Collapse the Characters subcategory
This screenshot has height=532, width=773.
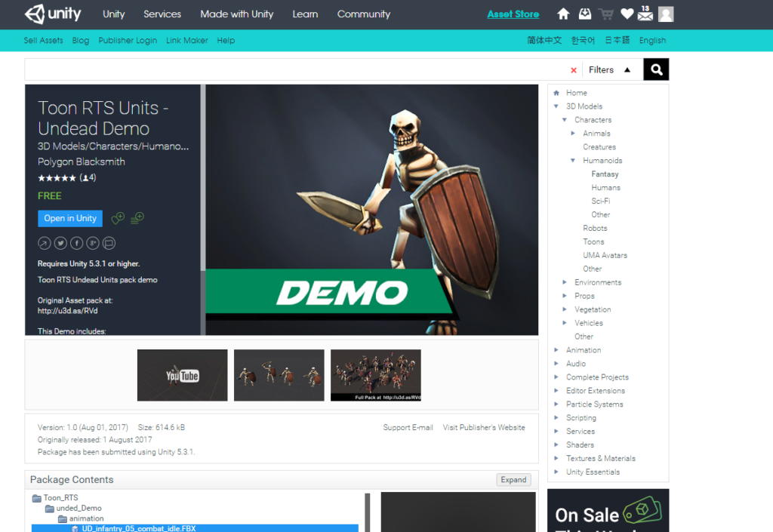coord(565,120)
